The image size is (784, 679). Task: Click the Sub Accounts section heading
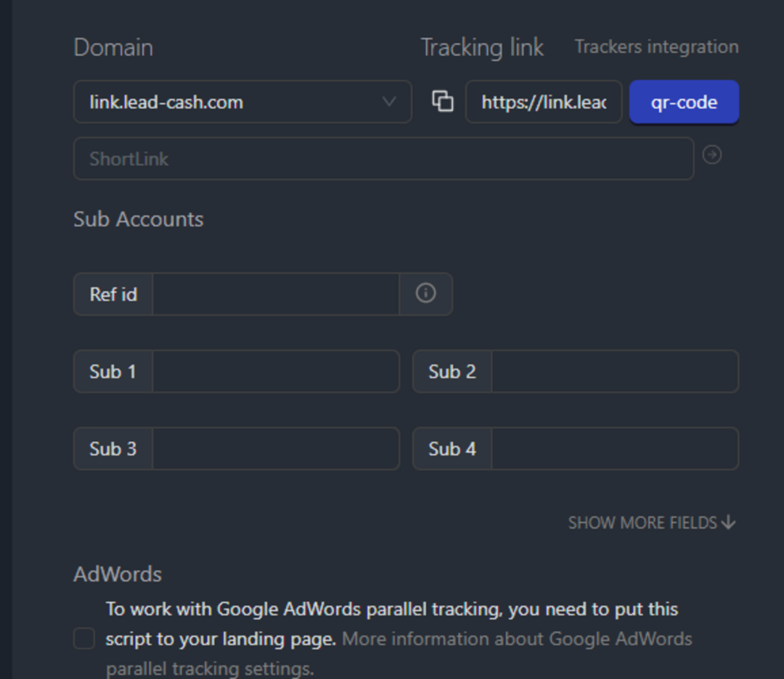coord(138,219)
